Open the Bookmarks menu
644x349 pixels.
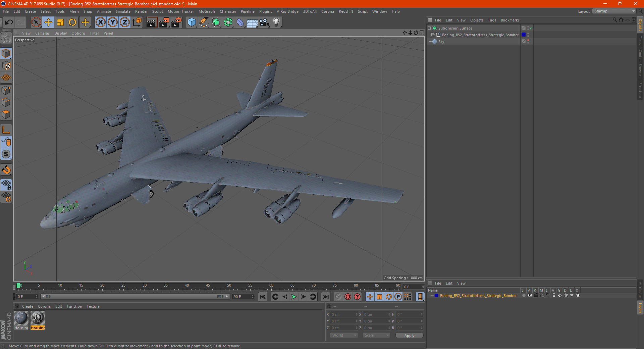pos(510,20)
